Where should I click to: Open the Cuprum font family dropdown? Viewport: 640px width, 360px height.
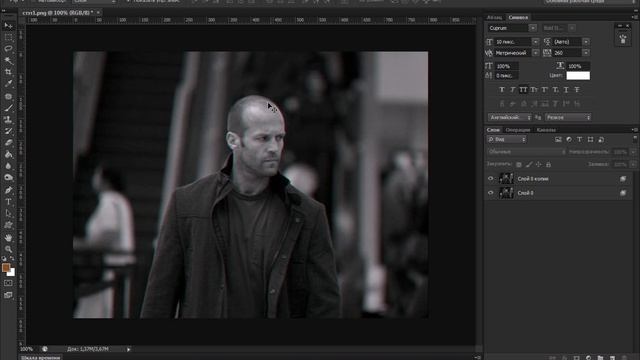pos(533,28)
